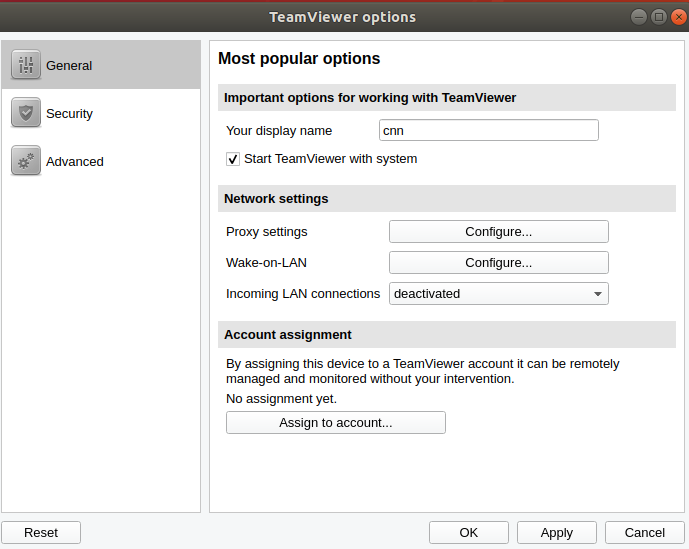Click the 'Proxy settings' label
The image size is (689, 549).
coord(267,232)
